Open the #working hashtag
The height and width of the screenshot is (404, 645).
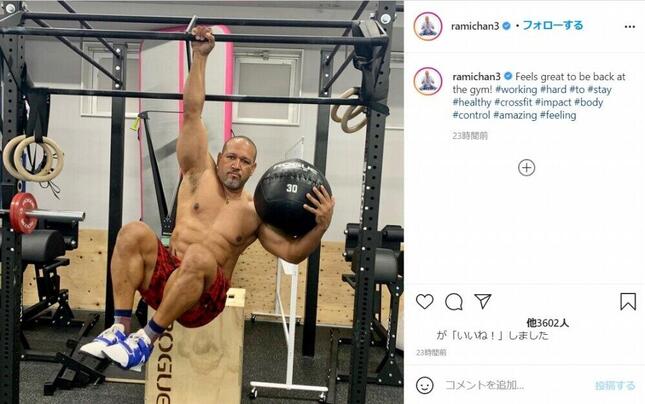tap(516, 90)
